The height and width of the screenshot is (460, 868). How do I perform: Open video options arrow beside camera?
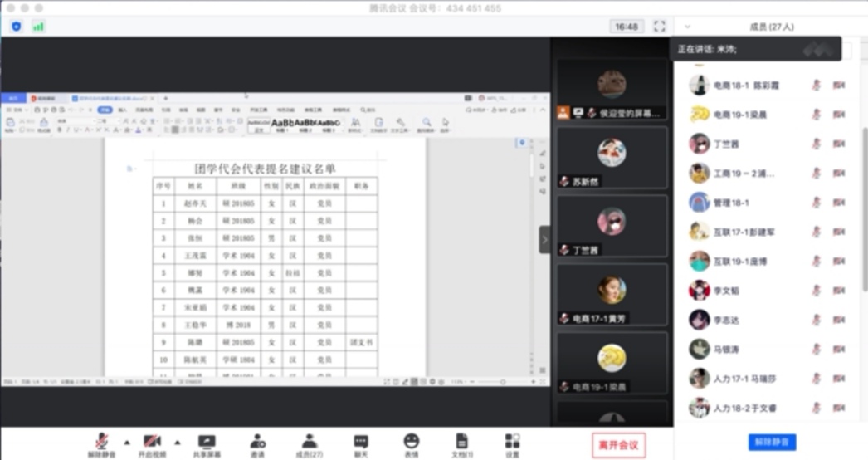177,443
